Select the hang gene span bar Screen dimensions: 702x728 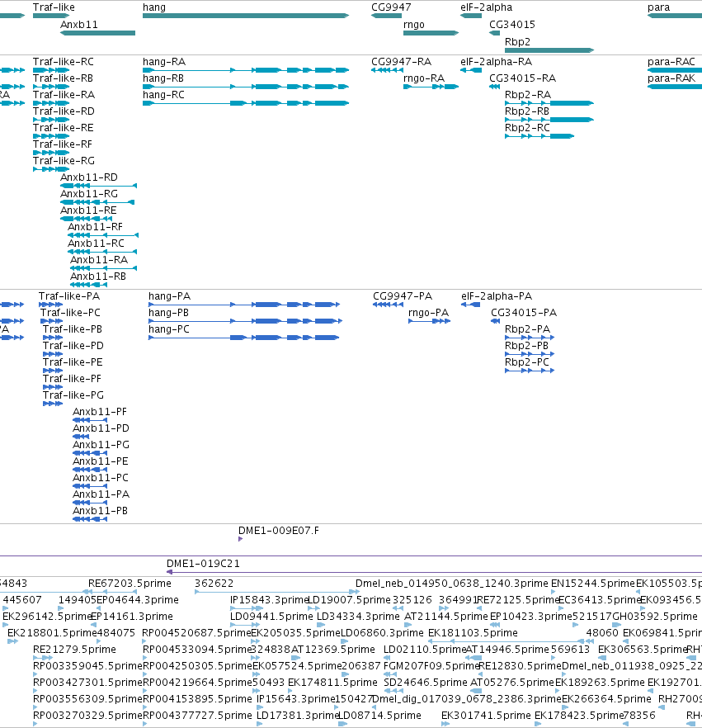[246, 16]
